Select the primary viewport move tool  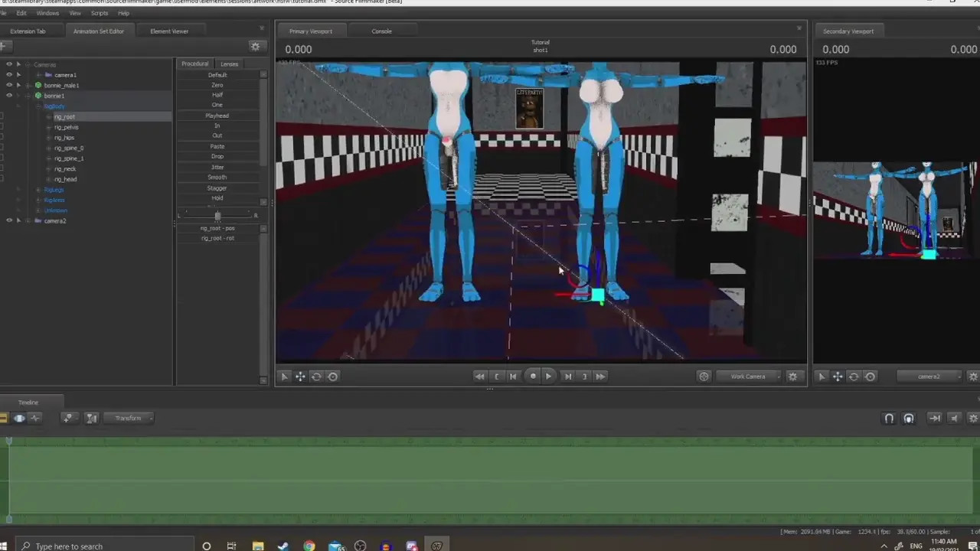coord(300,377)
